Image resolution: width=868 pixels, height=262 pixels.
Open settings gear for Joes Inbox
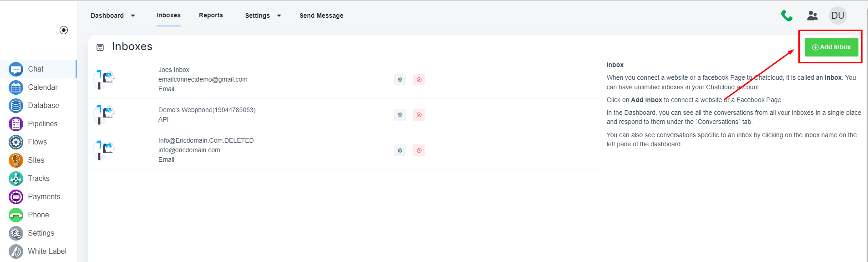point(400,80)
